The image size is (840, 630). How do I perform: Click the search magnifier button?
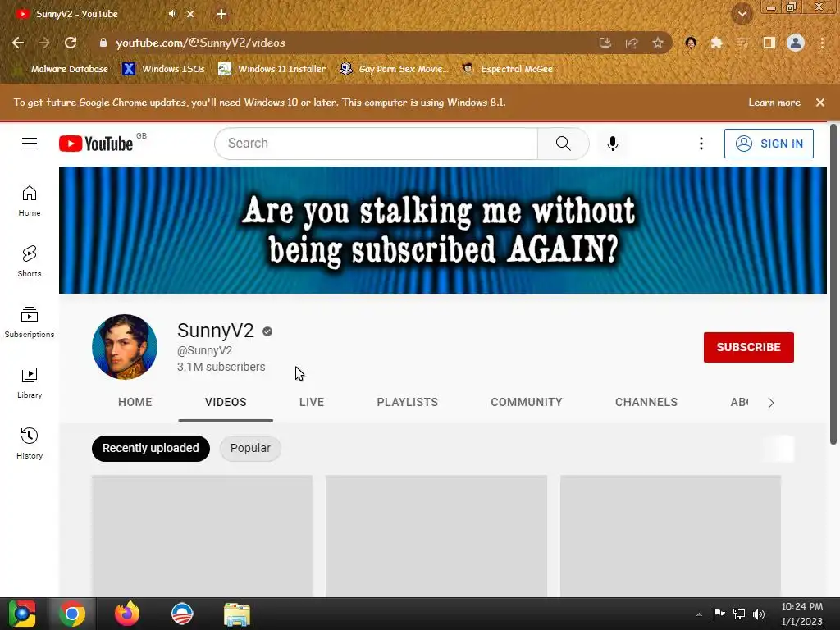(563, 144)
